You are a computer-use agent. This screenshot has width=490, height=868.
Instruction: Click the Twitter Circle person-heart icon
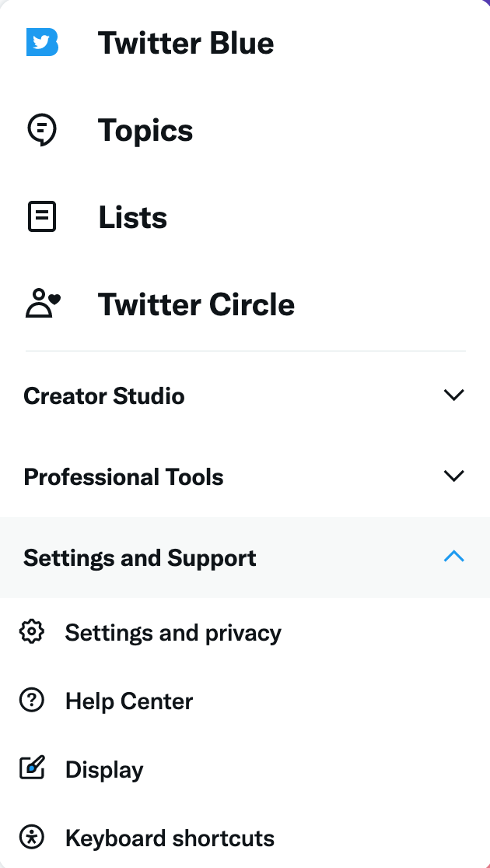tap(43, 304)
